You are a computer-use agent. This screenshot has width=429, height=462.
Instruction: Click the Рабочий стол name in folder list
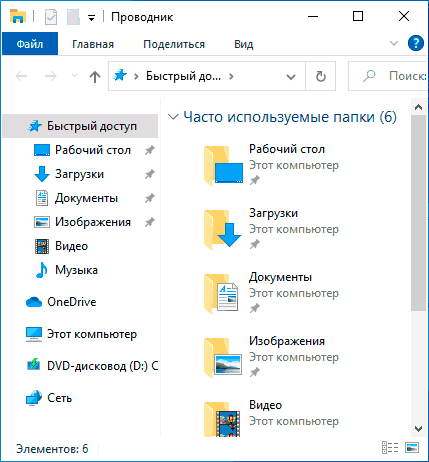point(287,149)
